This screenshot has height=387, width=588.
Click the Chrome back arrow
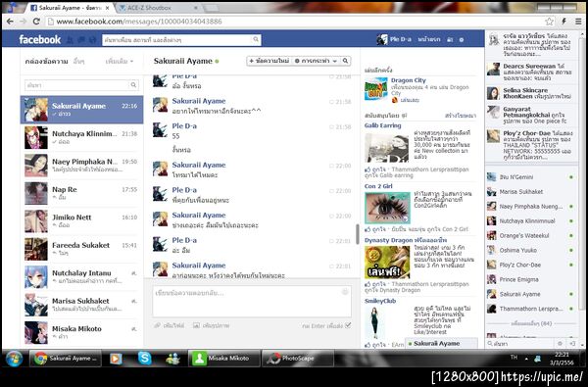10,22
